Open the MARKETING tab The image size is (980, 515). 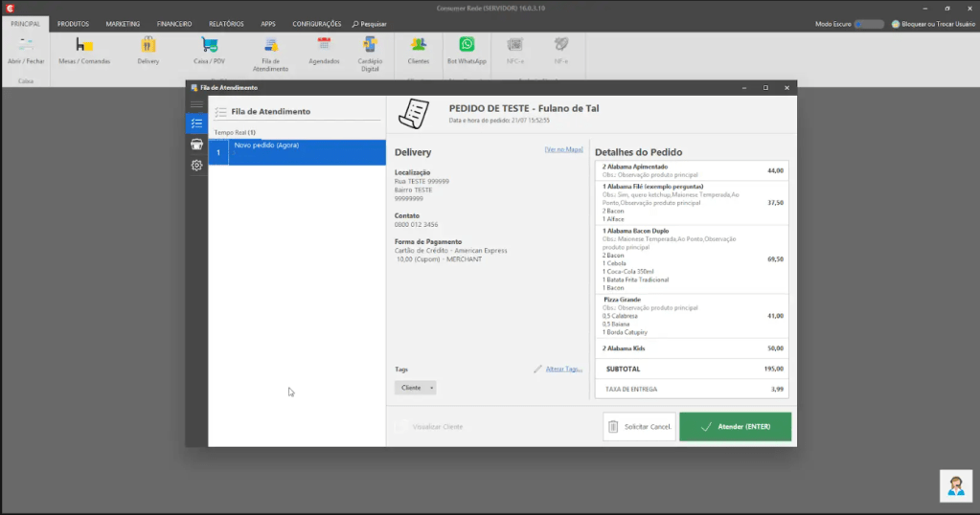[123, 24]
